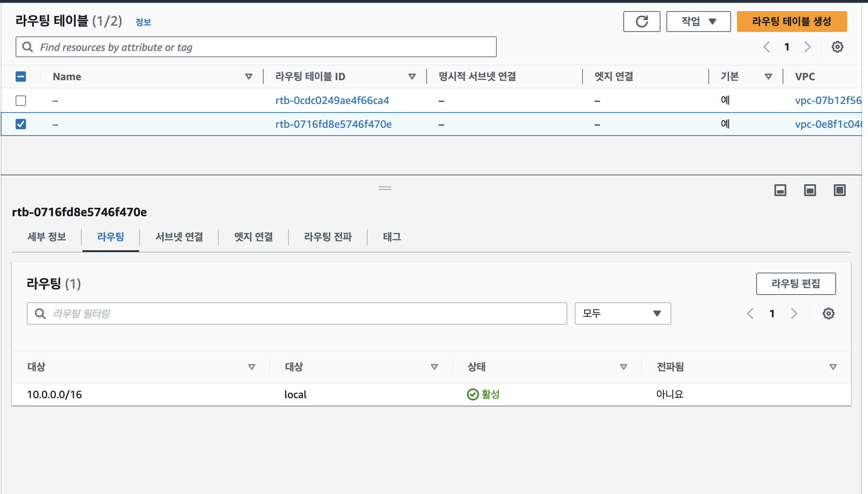Screen dimensions: 868x494
Task: Open the 세부 정보 tab
Action: pos(47,237)
